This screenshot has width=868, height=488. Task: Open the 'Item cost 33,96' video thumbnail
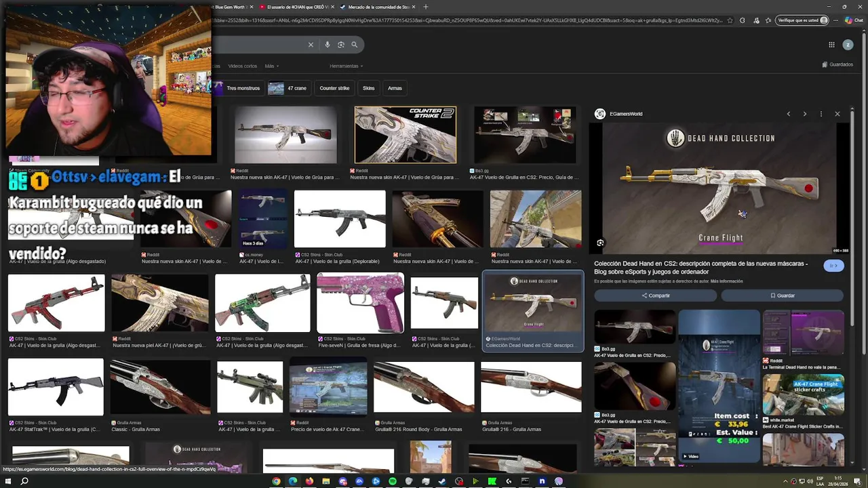[x=719, y=386]
